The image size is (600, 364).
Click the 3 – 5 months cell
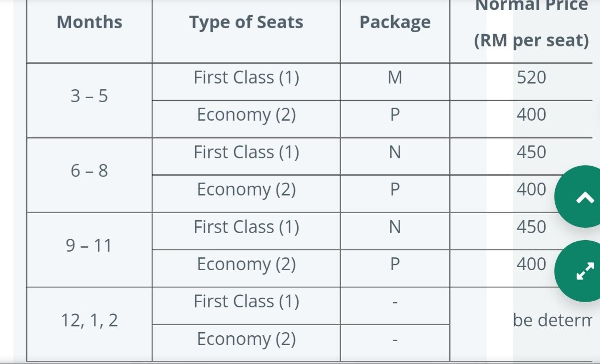click(x=89, y=96)
